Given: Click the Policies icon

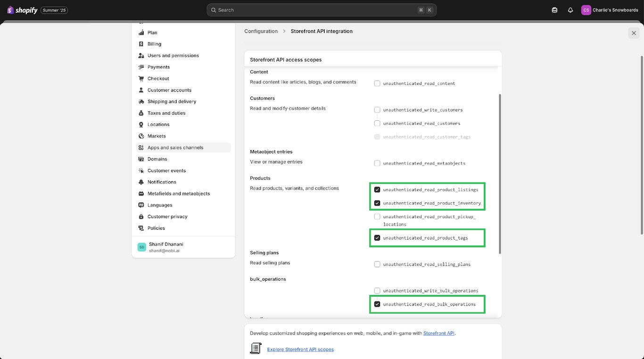Looking at the screenshot, I should (141, 228).
